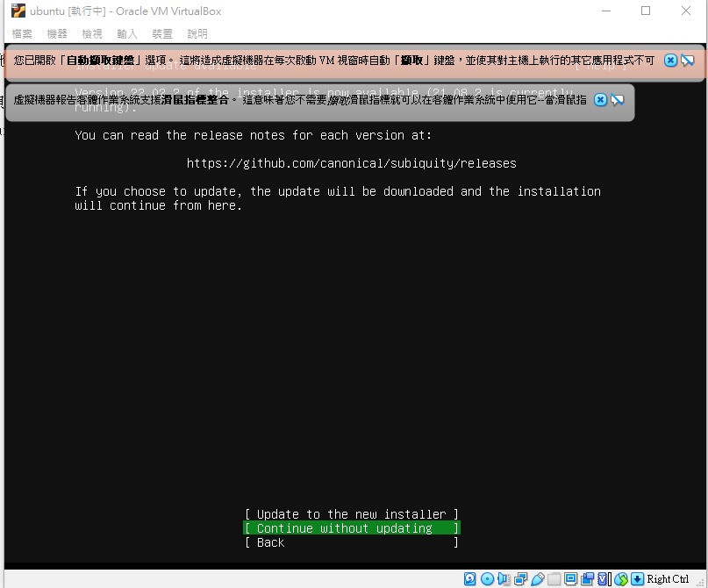The width and height of the screenshot is (708, 588).
Task: Suppress future mouse integration notifications
Action: coord(618,100)
